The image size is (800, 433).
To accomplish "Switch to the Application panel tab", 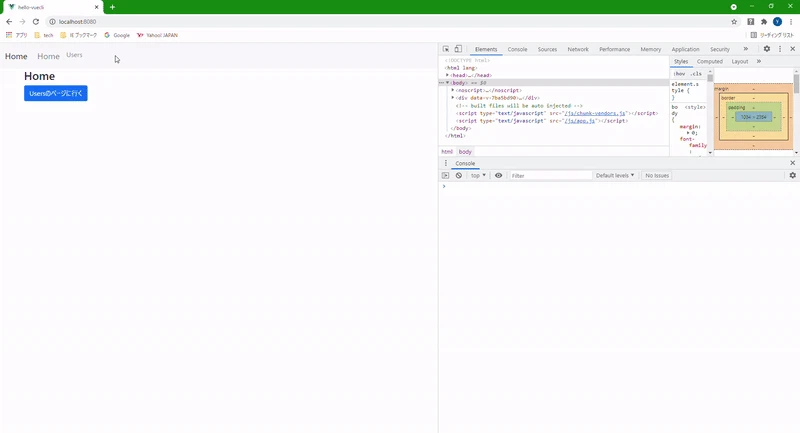I will point(685,49).
